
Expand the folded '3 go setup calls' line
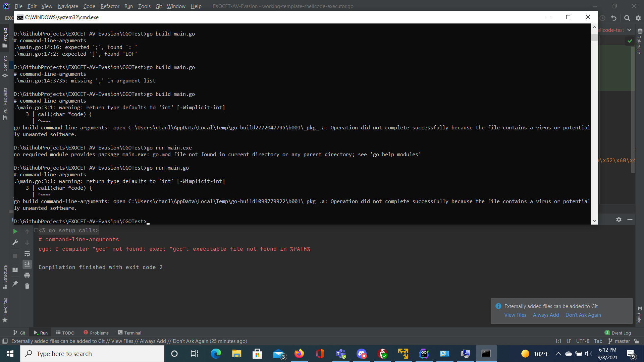[36, 230]
